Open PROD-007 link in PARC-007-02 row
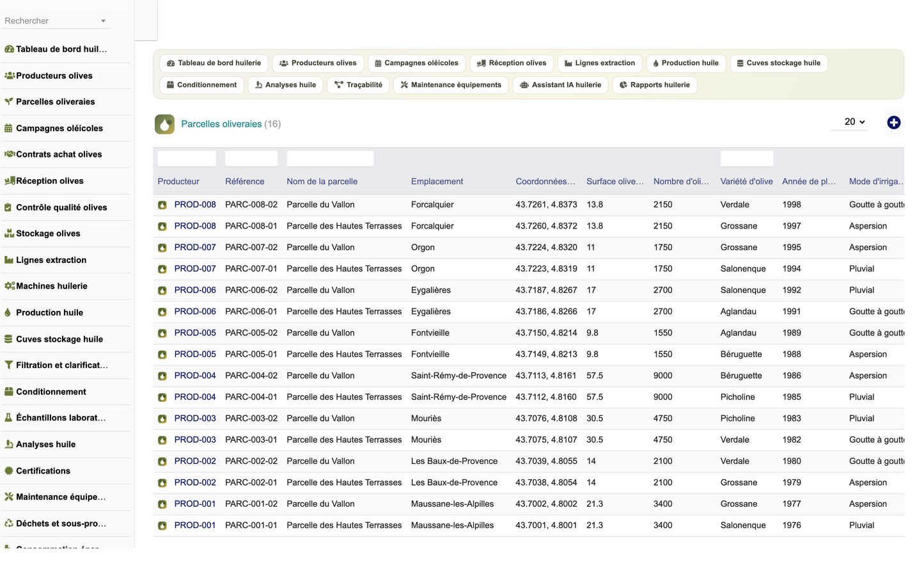The image size is (924, 572). pos(195,248)
